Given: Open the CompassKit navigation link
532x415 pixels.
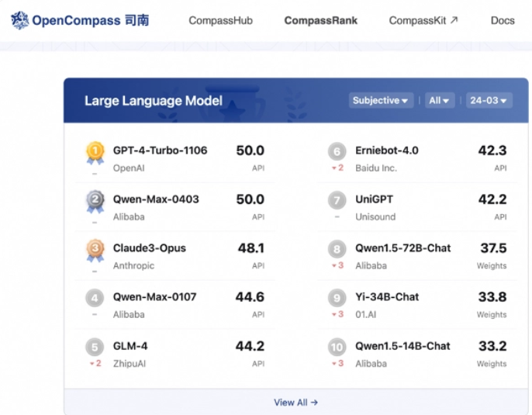Looking at the screenshot, I should pos(423,20).
